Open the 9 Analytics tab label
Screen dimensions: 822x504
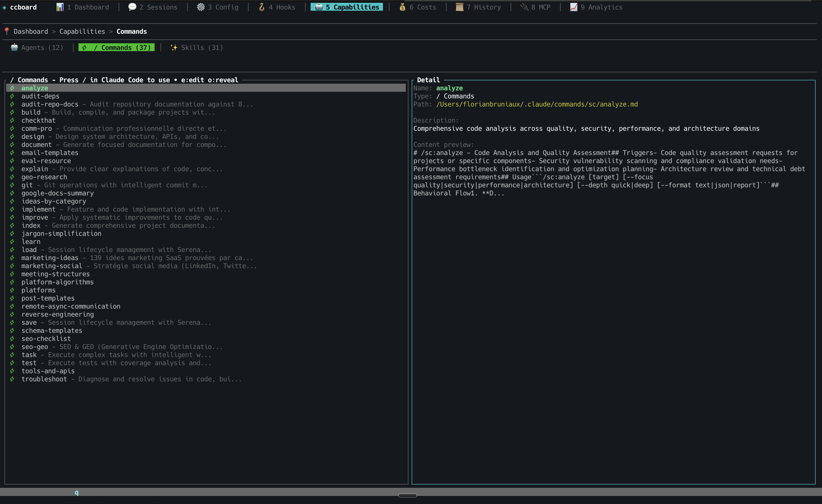pyautogui.click(x=601, y=7)
